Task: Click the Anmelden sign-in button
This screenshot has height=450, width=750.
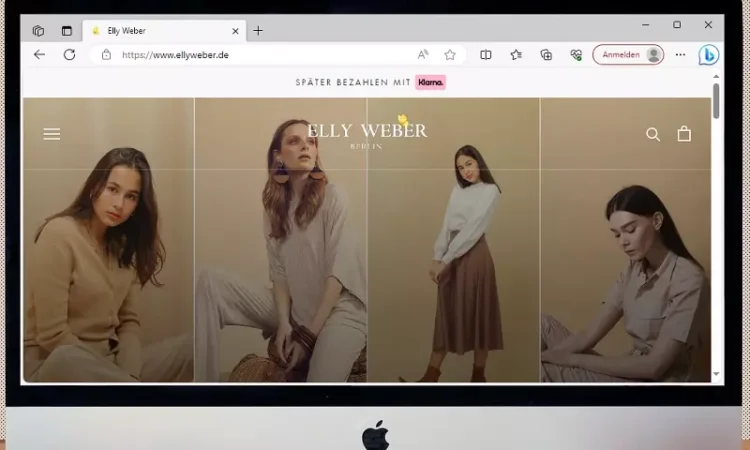Action: (x=628, y=55)
